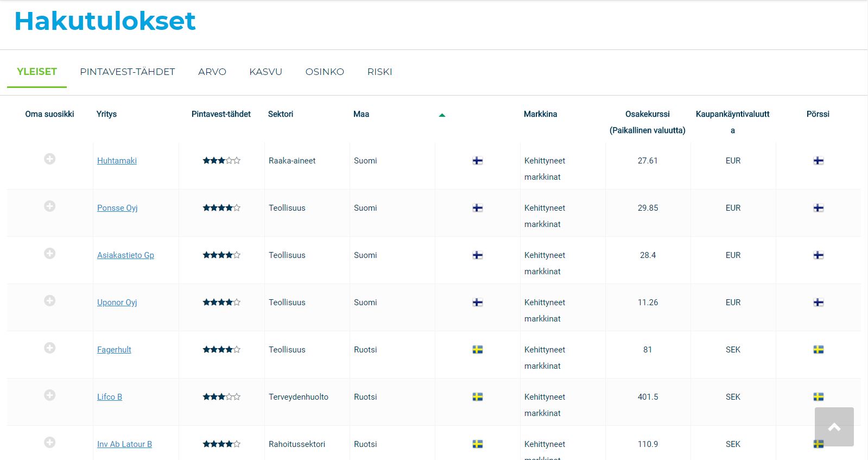Sort by Pintavest-tähdet column header

coord(221,114)
